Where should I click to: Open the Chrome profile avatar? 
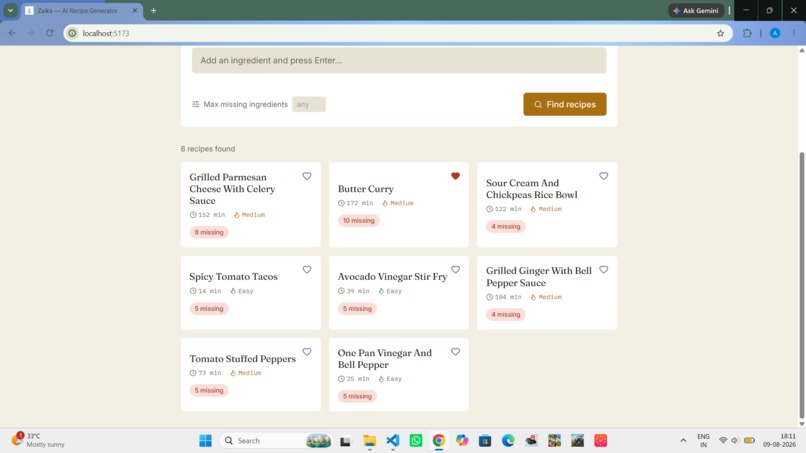pos(775,33)
